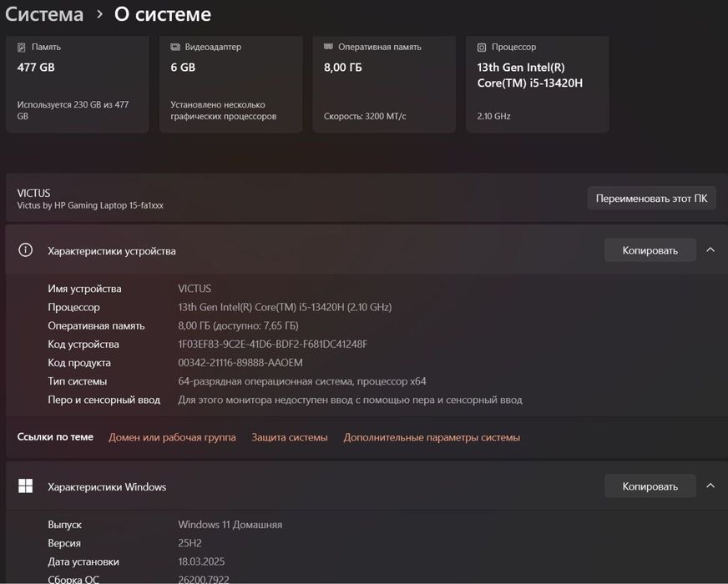The image size is (728, 584).
Task: Collapse the Характеристики Windows section
Action: [710, 486]
